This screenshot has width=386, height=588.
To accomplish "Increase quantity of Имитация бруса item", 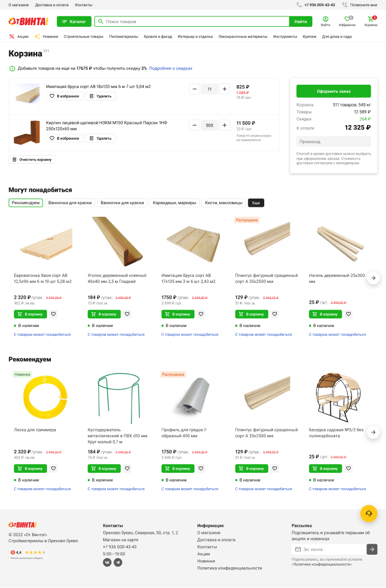I will pyautogui.click(x=224, y=89).
